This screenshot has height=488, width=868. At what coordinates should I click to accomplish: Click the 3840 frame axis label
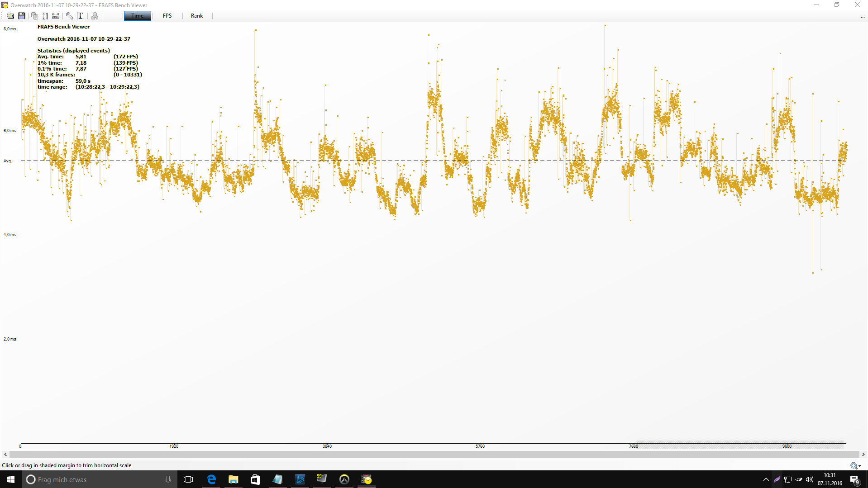pyautogui.click(x=327, y=446)
